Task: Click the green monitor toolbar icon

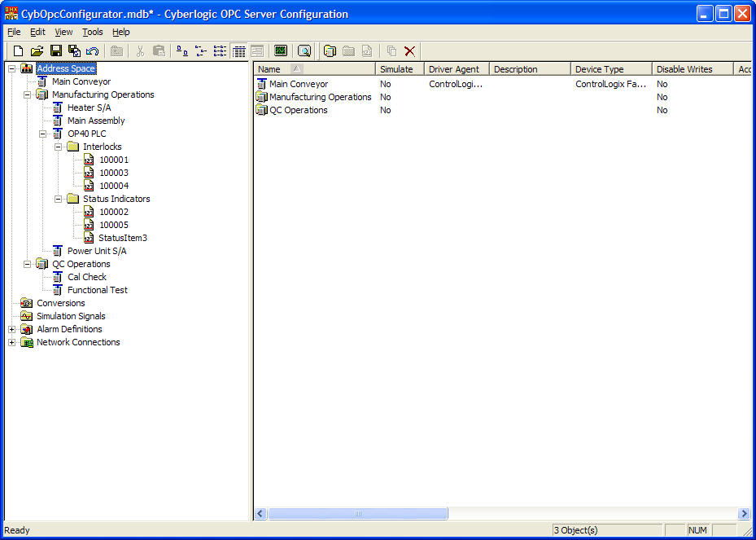Action: click(281, 51)
